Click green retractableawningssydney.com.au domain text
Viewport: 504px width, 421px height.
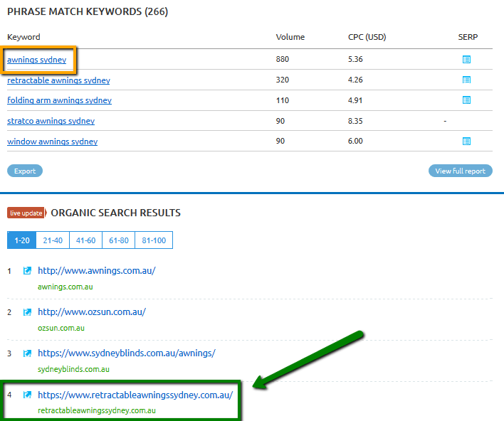click(x=97, y=410)
